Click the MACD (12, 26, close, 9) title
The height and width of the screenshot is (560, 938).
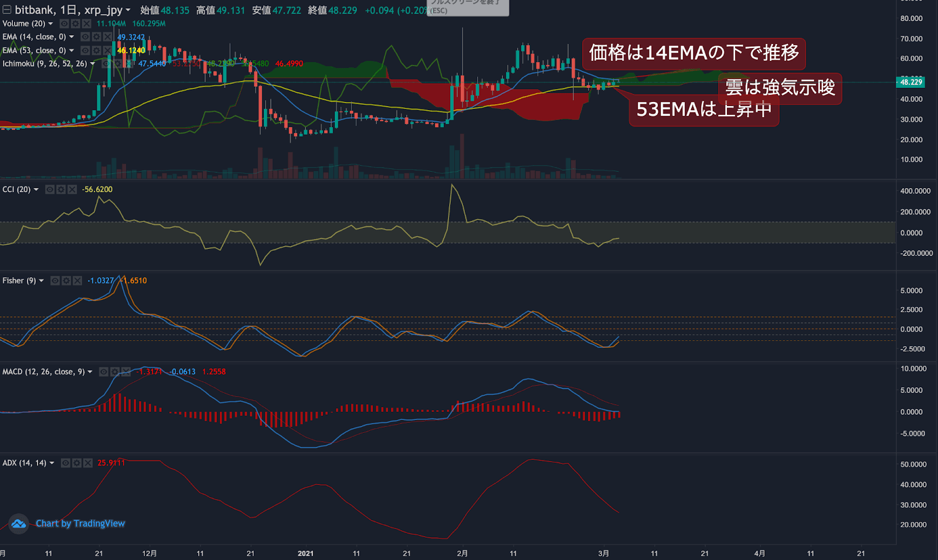click(43, 371)
